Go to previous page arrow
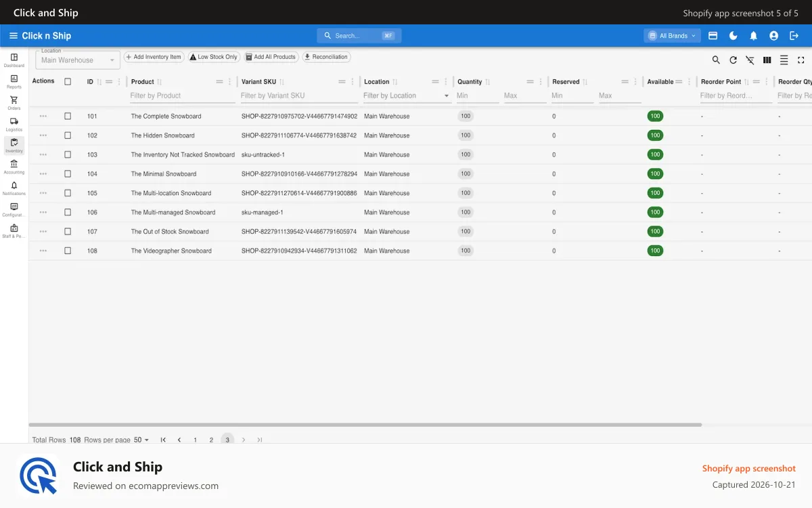Image resolution: width=812 pixels, height=508 pixels. [179, 440]
